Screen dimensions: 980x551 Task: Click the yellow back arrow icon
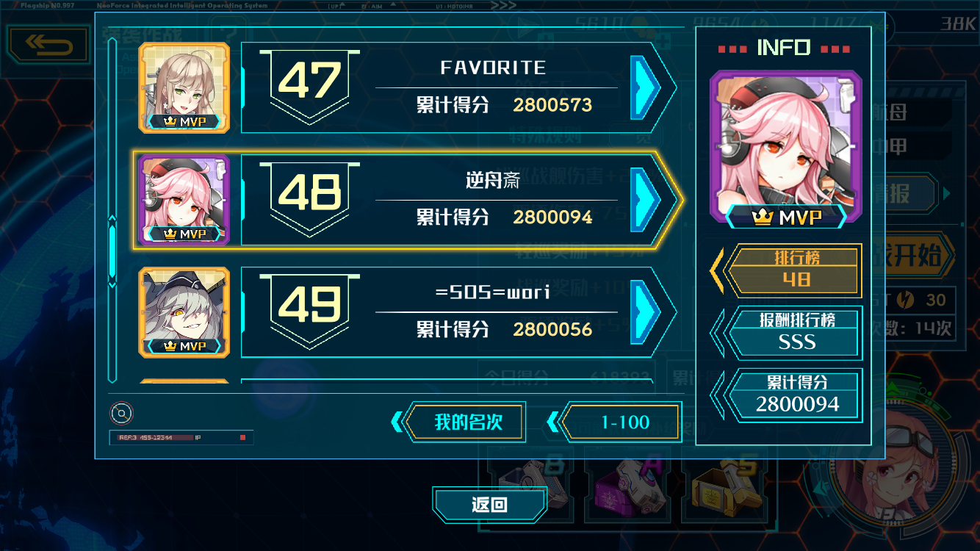49,46
